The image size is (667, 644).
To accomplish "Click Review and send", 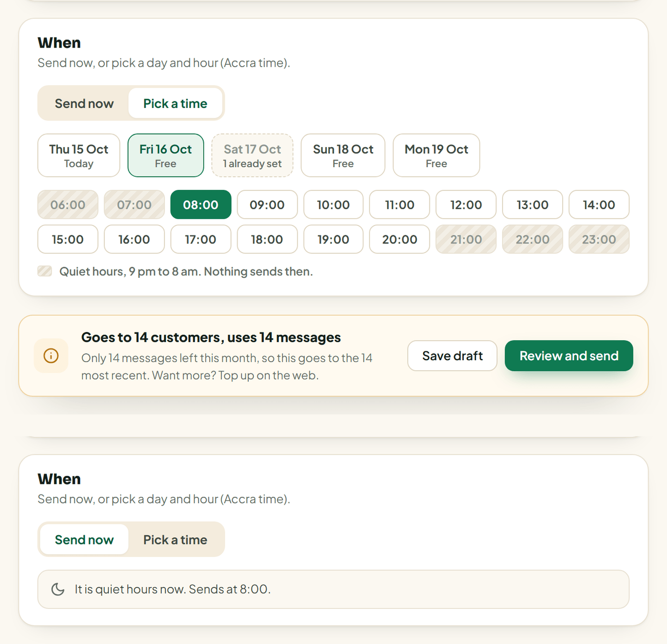I will 569,356.
